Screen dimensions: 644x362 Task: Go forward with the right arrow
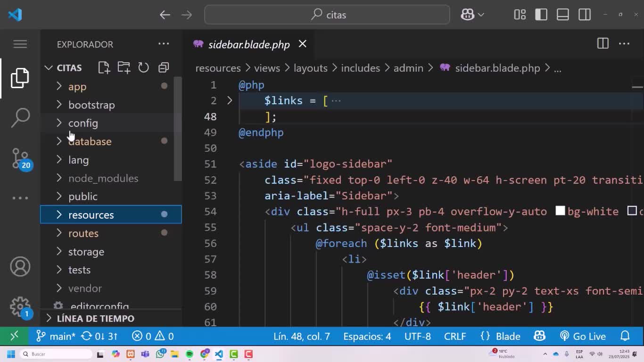[x=187, y=15]
